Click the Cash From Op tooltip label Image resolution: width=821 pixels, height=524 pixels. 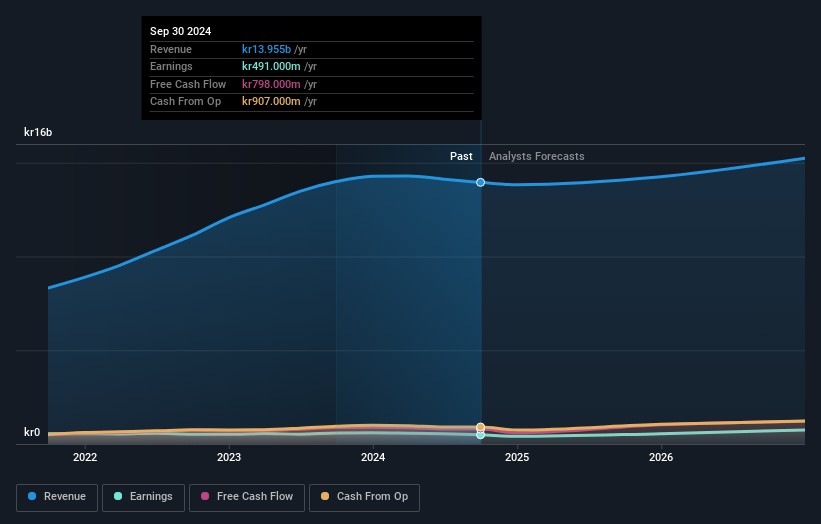coord(185,102)
